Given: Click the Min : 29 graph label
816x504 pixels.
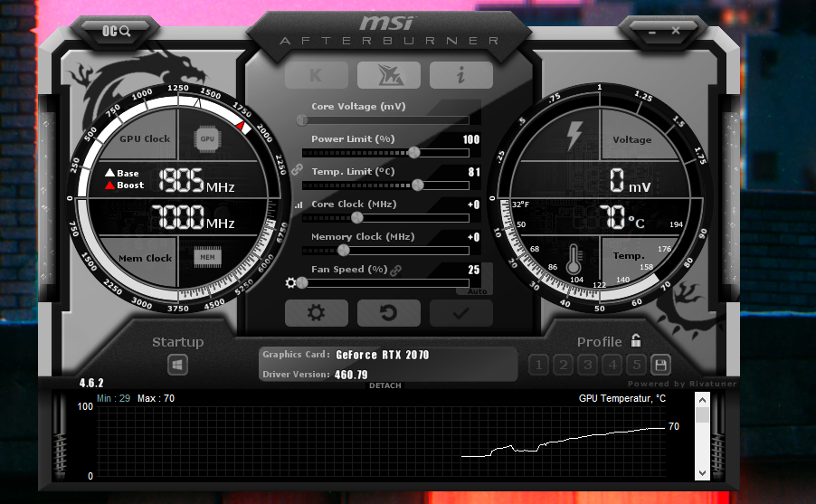Looking at the screenshot, I should pyautogui.click(x=113, y=398).
